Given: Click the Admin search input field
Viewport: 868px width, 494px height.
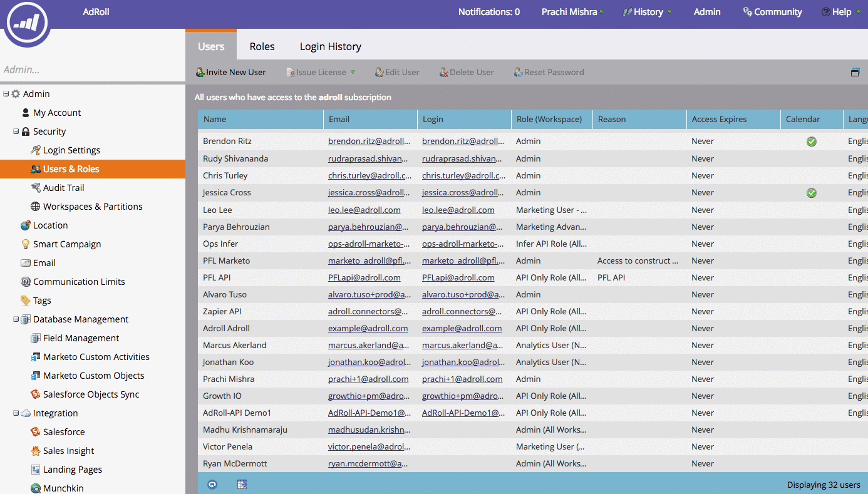Looking at the screenshot, I should coord(93,70).
